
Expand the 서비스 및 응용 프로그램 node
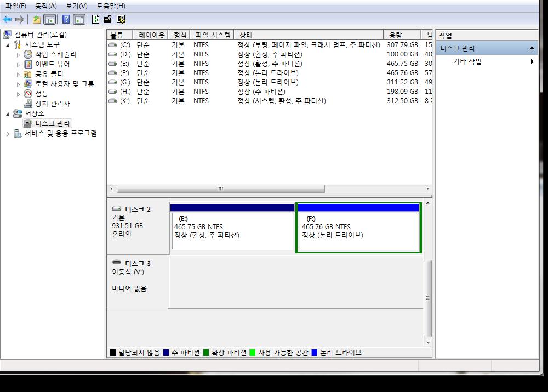[x=8, y=134]
